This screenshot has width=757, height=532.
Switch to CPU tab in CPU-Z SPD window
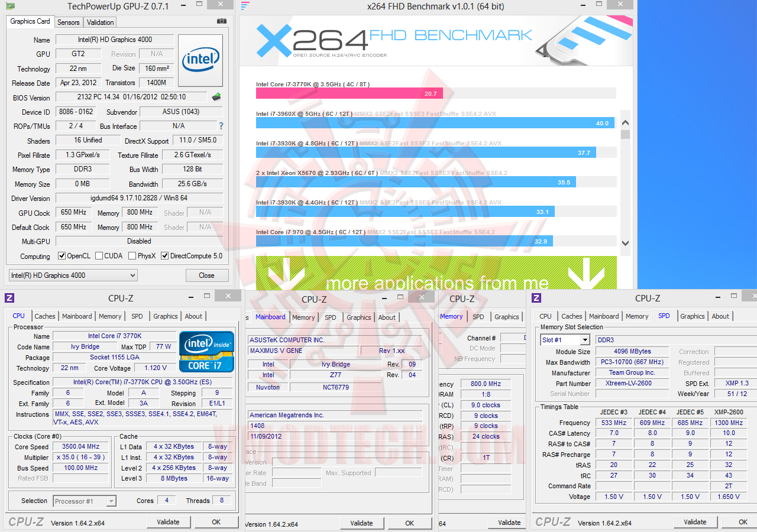[546, 316]
